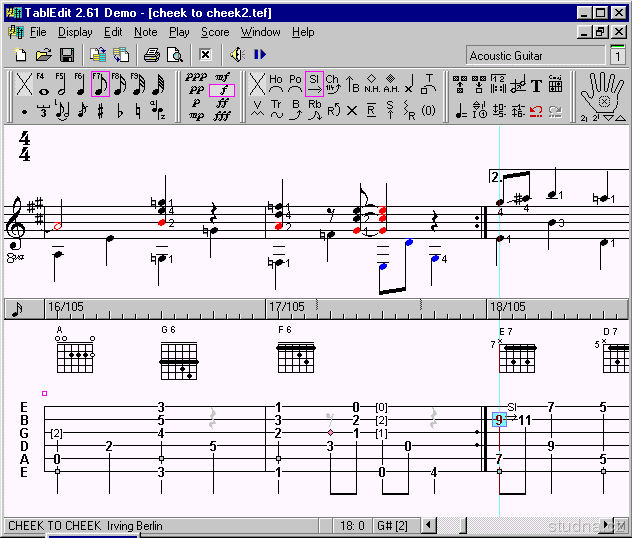The image size is (632, 538).
Task: Open the Print Preview icon
Action: pyautogui.click(x=175, y=55)
